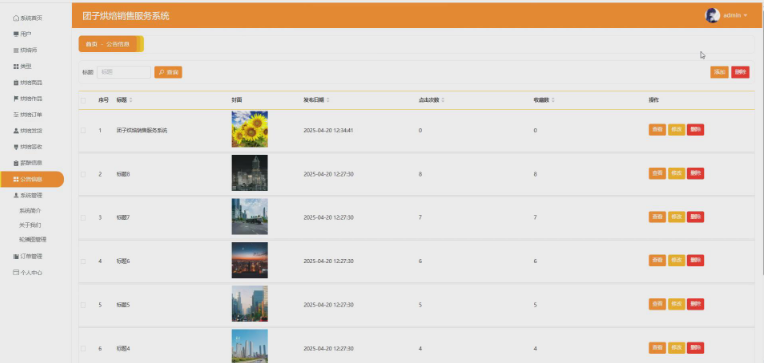The height and width of the screenshot is (363, 764).
Task: Click the sunflower cover thumbnail in row 1
Action: [x=249, y=129]
